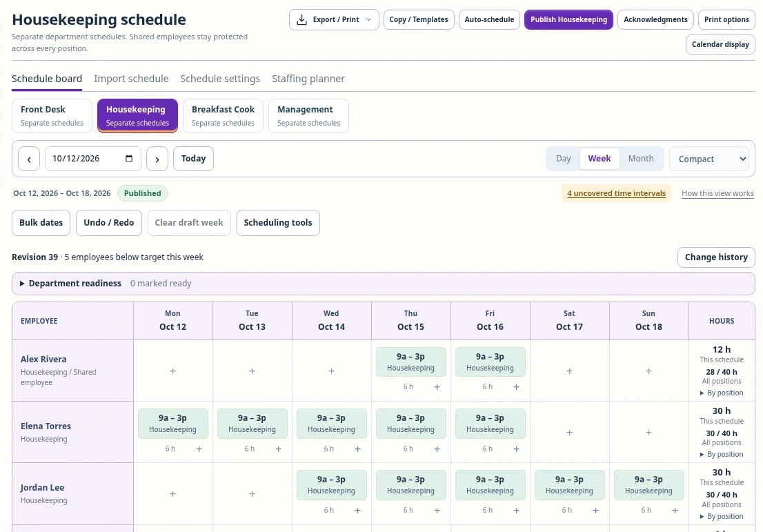Click the Published status badge
Image resolution: width=763 pixels, height=532 pixels.
(x=143, y=193)
